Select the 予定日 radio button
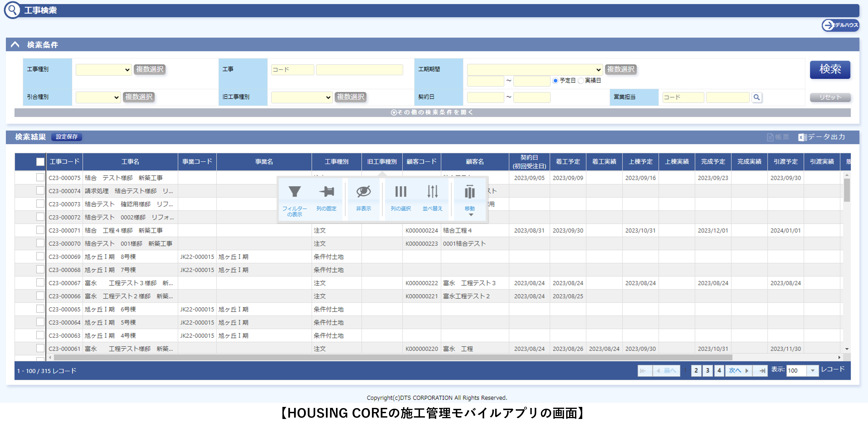This screenshot has height=429, width=868. pyautogui.click(x=555, y=81)
